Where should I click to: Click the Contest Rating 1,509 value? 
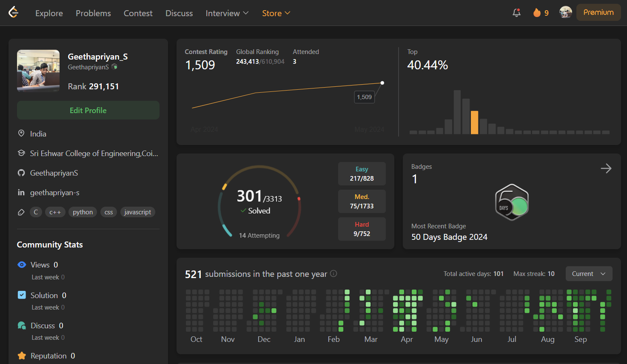pos(200,65)
